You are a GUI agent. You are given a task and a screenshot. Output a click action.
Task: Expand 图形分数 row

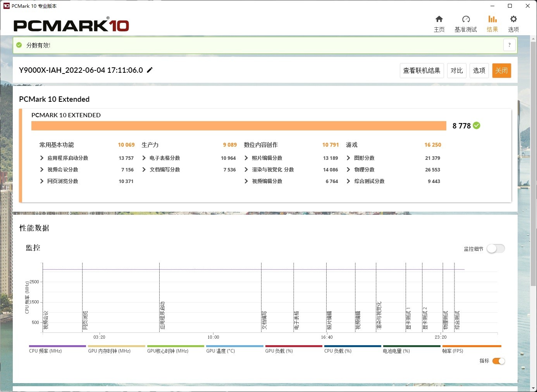coord(349,158)
